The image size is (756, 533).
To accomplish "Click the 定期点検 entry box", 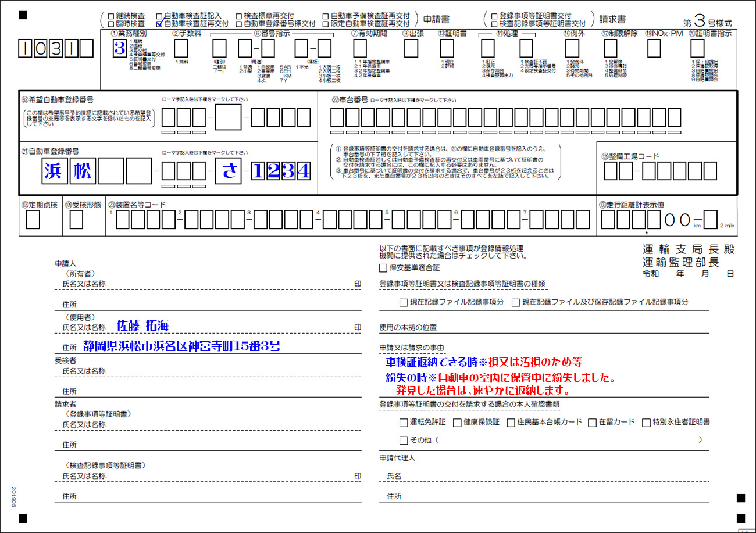I will click(34, 220).
